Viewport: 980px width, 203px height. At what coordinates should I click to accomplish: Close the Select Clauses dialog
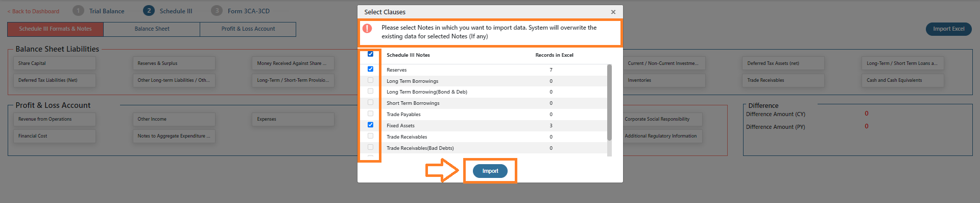(x=613, y=12)
